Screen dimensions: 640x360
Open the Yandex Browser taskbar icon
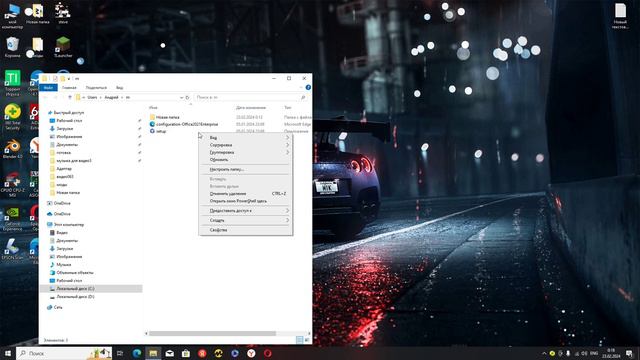tap(251, 353)
